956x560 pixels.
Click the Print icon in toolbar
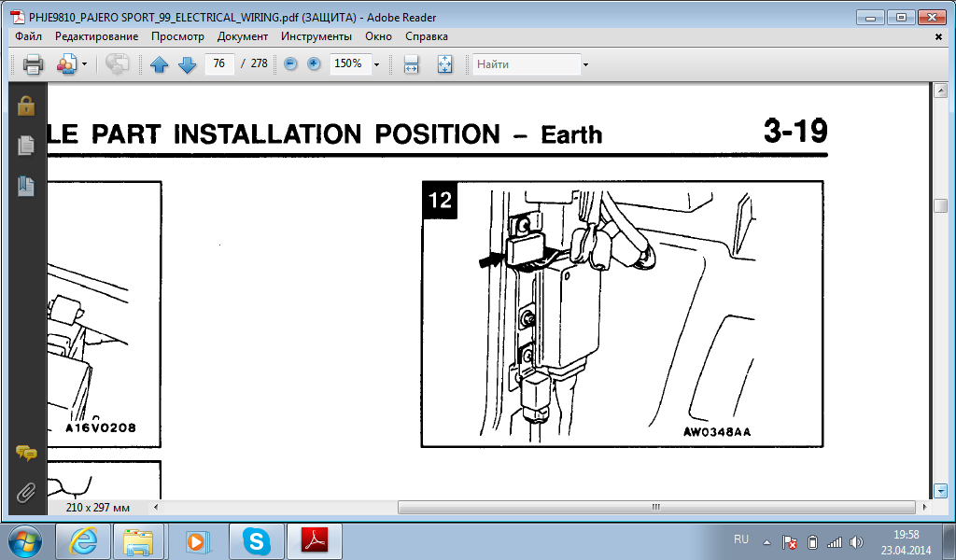tap(33, 64)
